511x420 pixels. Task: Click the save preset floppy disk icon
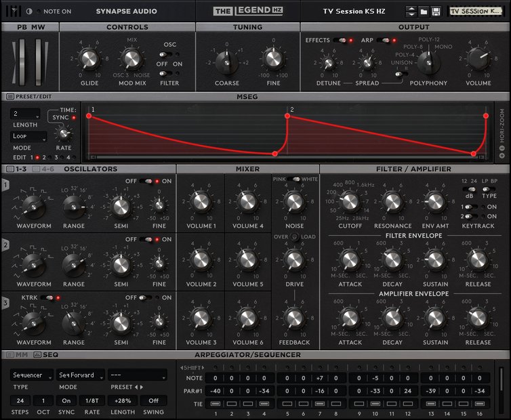click(436, 12)
